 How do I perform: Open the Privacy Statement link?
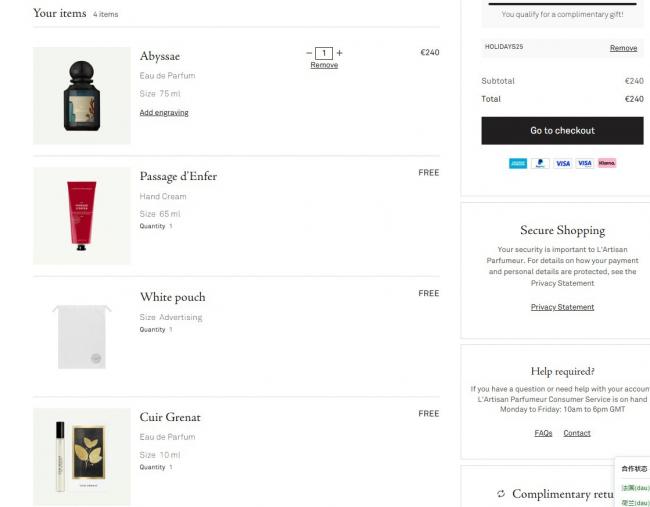pos(562,307)
